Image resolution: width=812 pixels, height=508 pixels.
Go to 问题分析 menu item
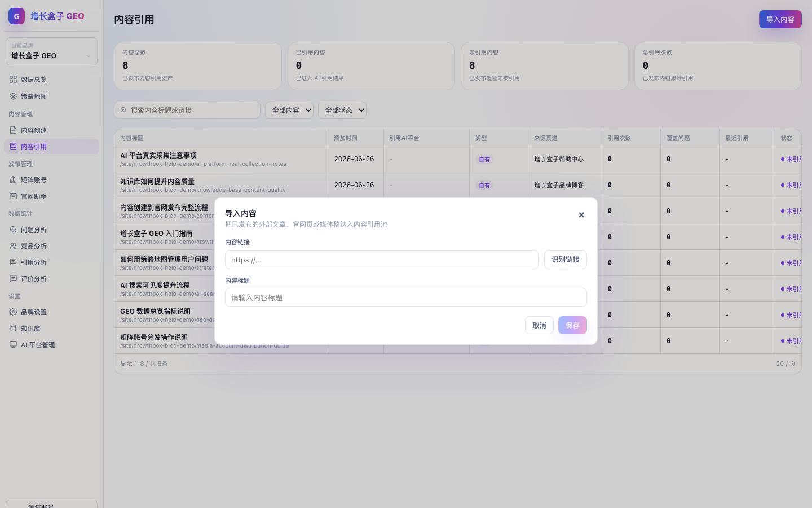[51, 230]
